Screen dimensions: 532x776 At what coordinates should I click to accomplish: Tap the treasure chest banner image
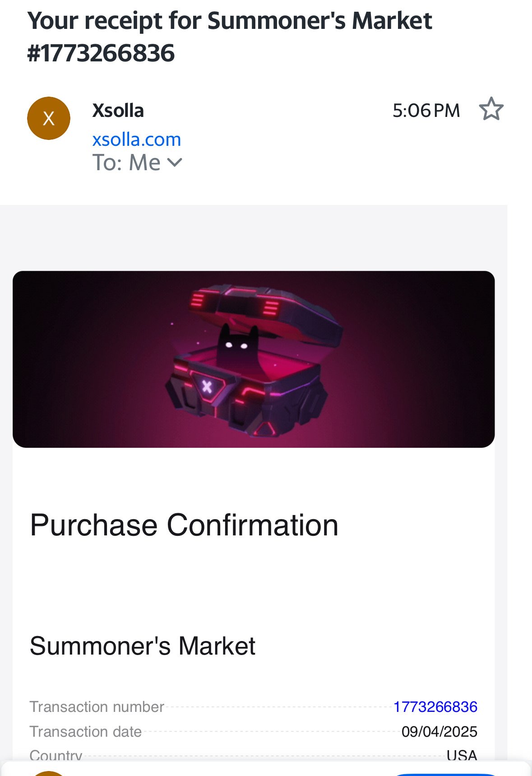click(254, 359)
